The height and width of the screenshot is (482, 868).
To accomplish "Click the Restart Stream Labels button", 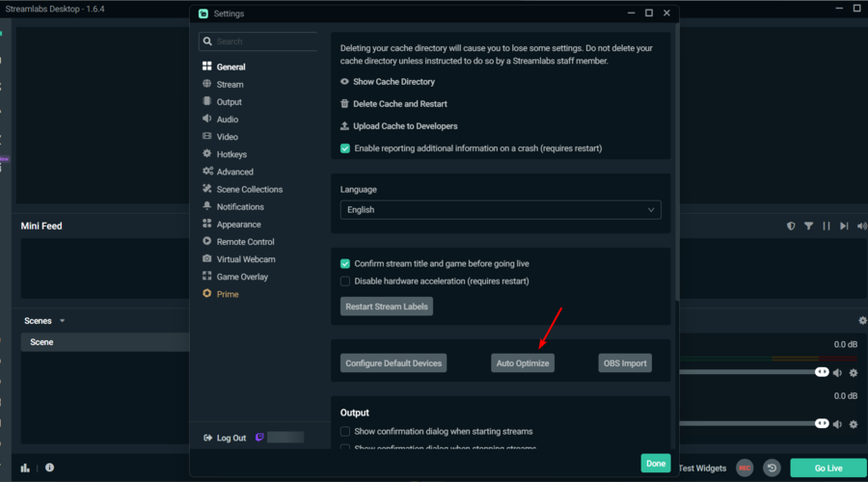I will (x=387, y=307).
